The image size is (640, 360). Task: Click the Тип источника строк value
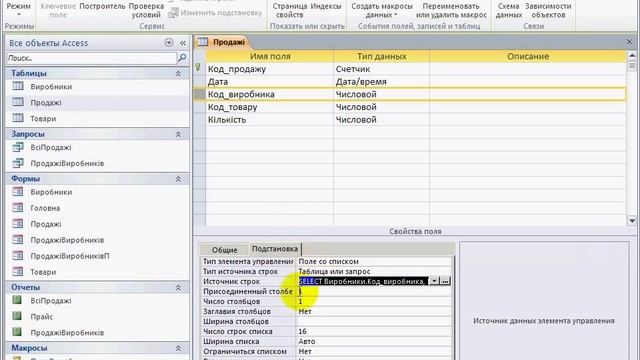tap(374, 271)
